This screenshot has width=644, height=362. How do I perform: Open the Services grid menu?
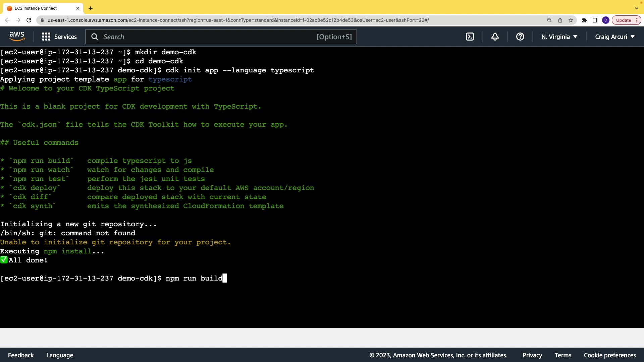[59, 37]
